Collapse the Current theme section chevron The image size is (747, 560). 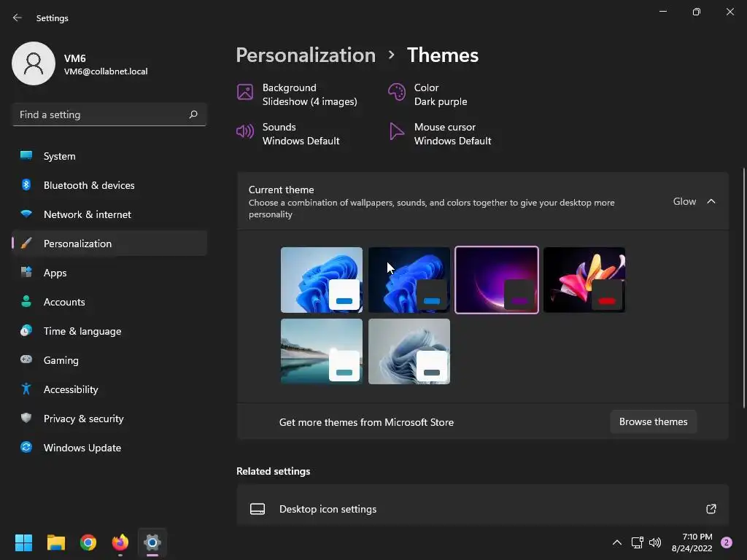tap(711, 201)
